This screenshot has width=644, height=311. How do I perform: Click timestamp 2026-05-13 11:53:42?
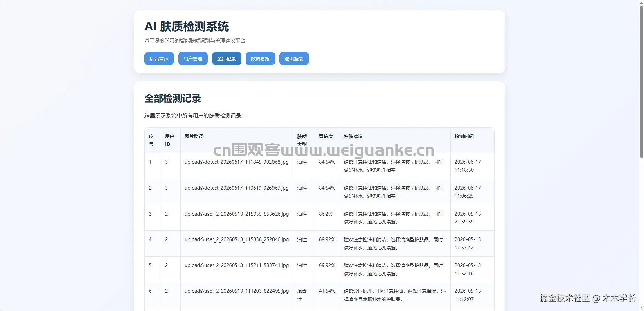coord(468,244)
